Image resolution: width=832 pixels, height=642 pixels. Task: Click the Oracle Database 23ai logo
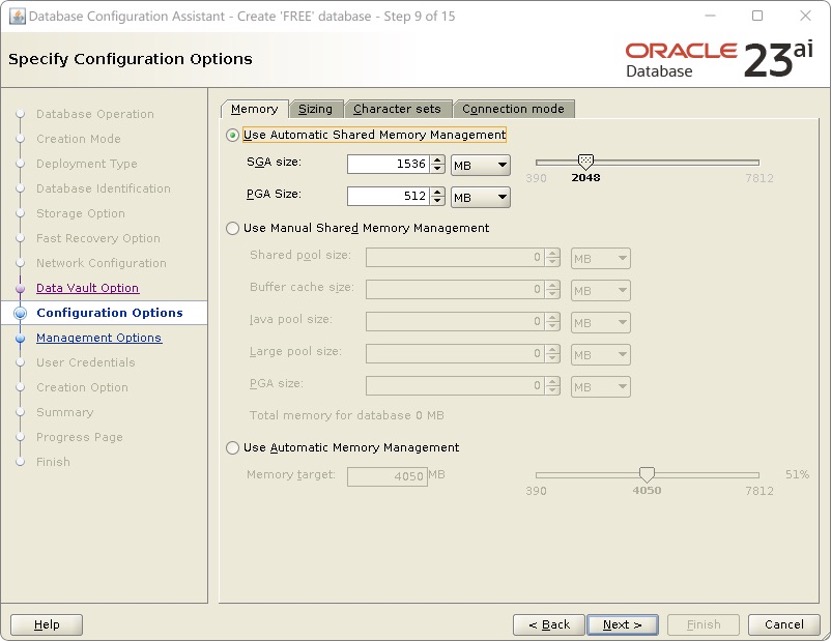(716, 55)
